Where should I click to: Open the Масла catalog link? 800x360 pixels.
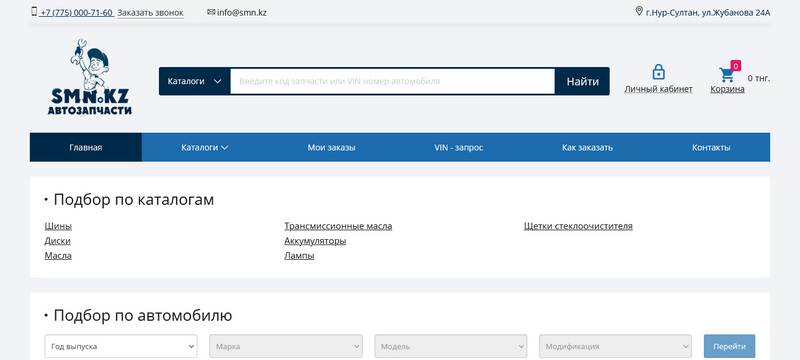click(58, 255)
